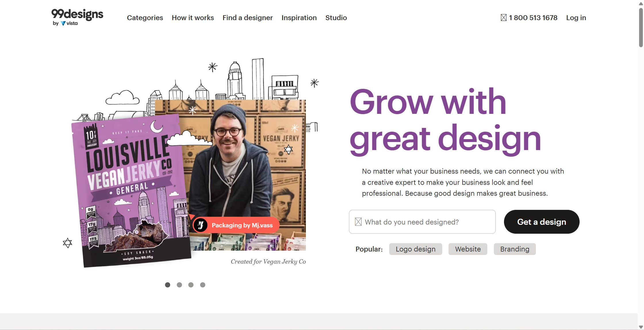This screenshot has height=330, width=644.
Task: Select the Website popular tag
Action: 468,249
